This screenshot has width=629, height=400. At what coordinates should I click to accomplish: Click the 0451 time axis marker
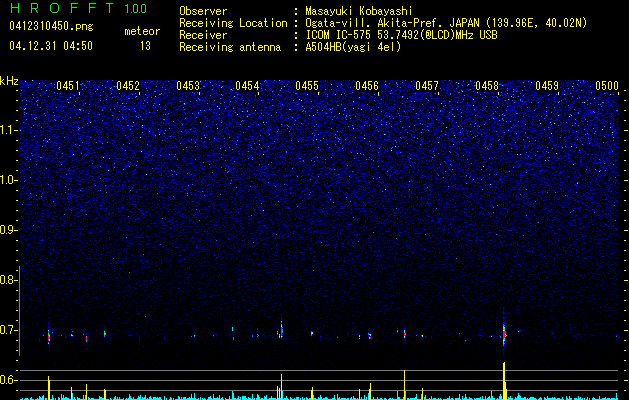tap(68, 86)
